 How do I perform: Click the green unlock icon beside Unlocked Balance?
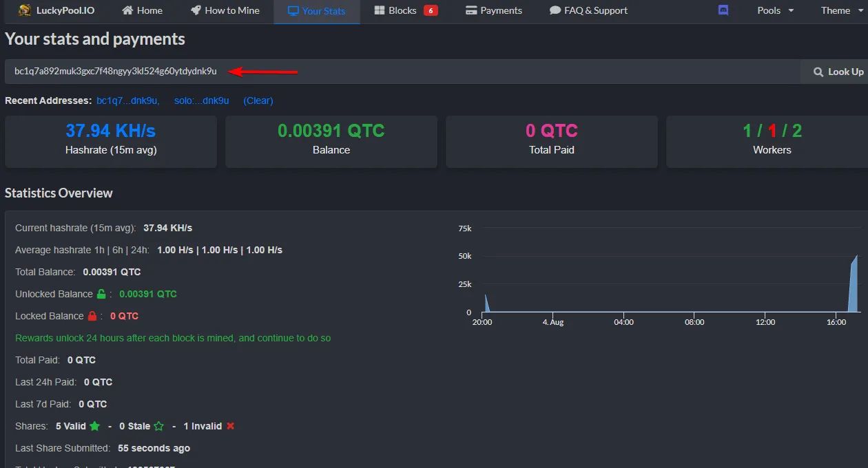(x=101, y=294)
